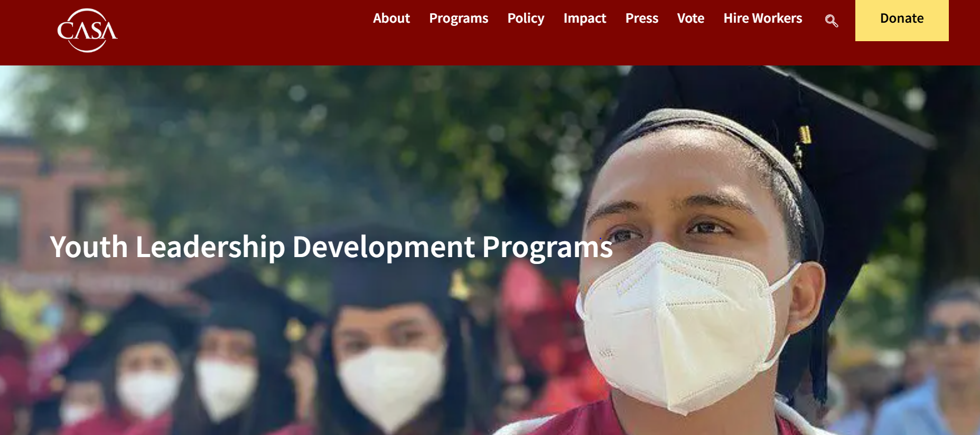Open the Hire Workers page

[763, 18]
